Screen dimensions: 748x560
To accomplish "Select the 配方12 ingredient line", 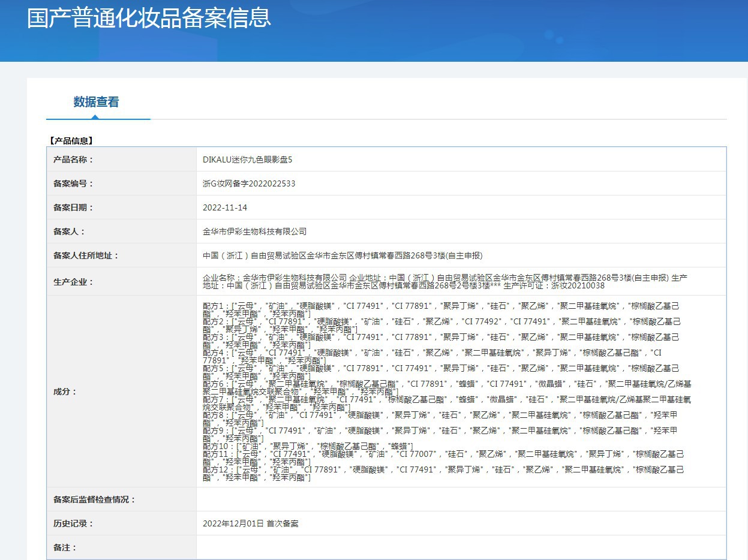I will [443, 474].
